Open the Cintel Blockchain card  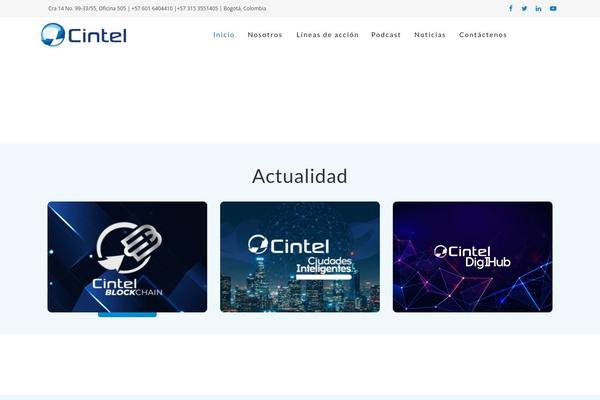(x=127, y=257)
